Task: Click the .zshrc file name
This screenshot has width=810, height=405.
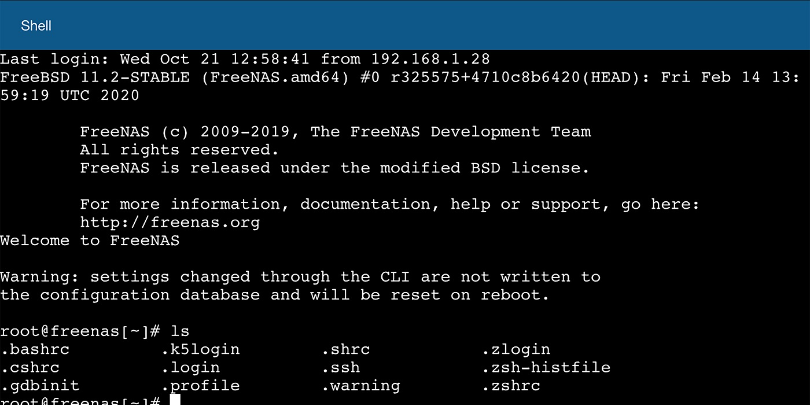Action: tap(510, 385)
